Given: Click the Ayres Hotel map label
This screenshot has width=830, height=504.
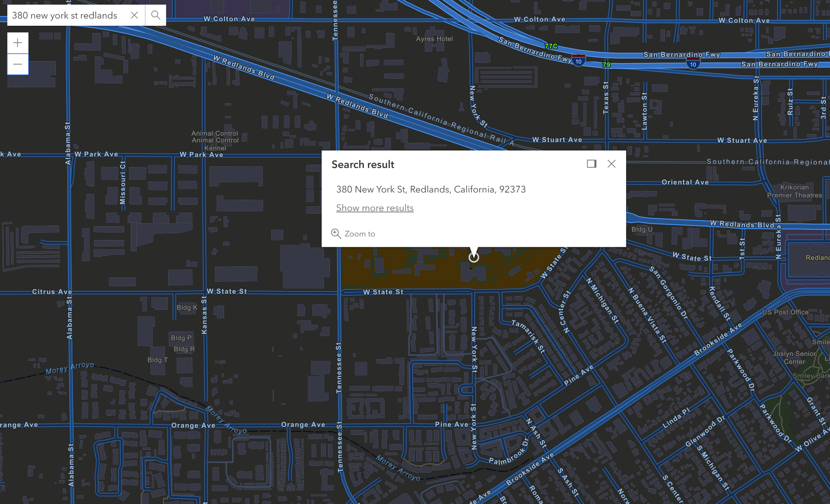Looking at the screenshot, I should tap(434, 39).
